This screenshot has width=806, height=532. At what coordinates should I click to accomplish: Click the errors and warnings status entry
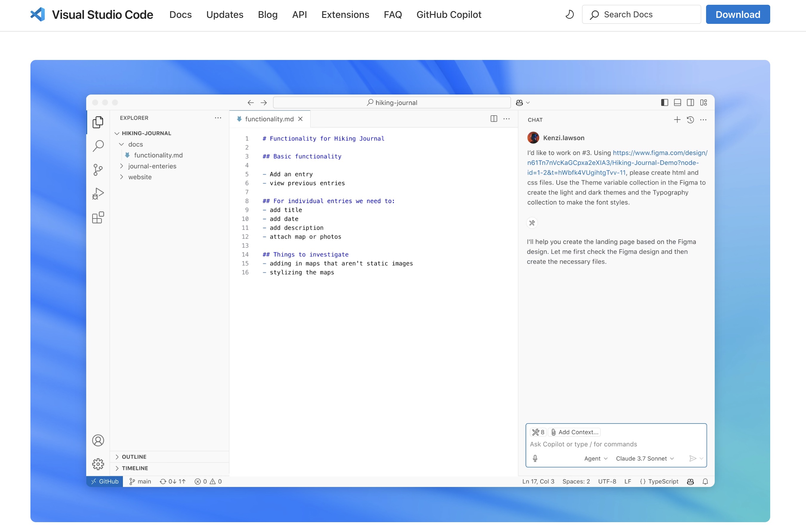(x=208, y=481)
